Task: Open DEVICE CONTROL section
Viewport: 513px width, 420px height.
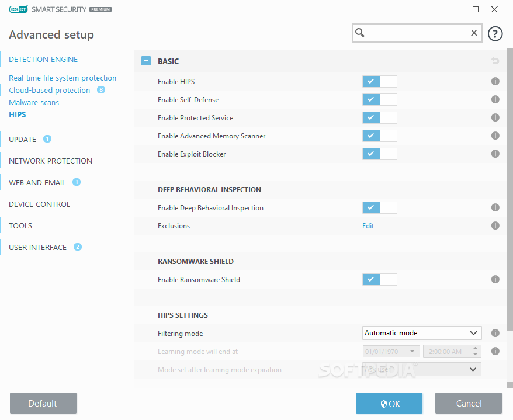Action: (x=39, y=204)
